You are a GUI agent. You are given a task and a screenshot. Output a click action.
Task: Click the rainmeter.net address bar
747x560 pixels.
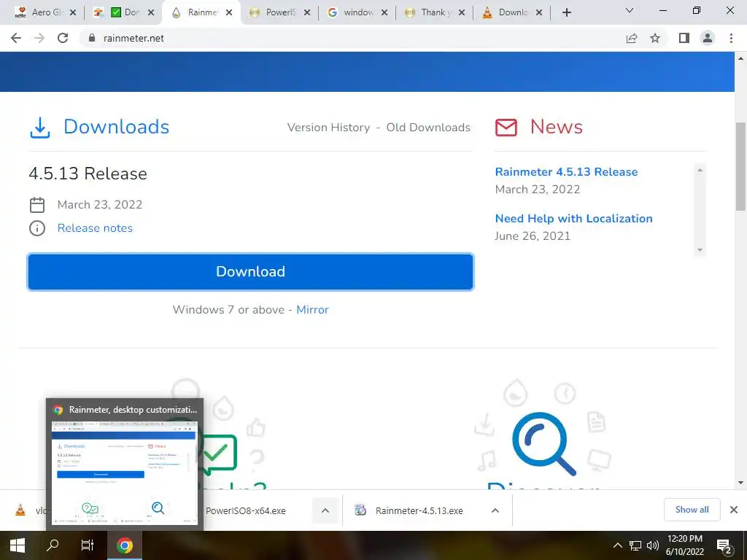pos(352,38)
